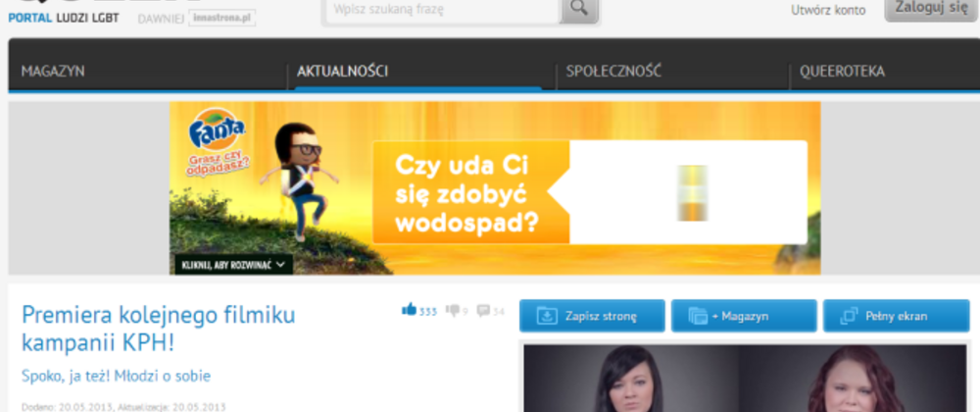The width and height of the screenshot is (980, 412).
Task: Click the article video thumbnail with two women
Action: [x=745, y=379]
